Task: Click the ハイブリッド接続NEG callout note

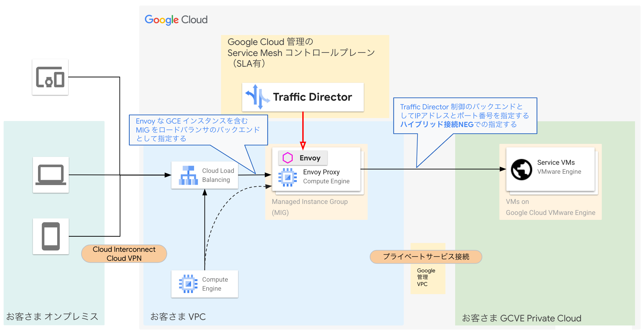Action: pyautogui.click(x=465, y=116)
